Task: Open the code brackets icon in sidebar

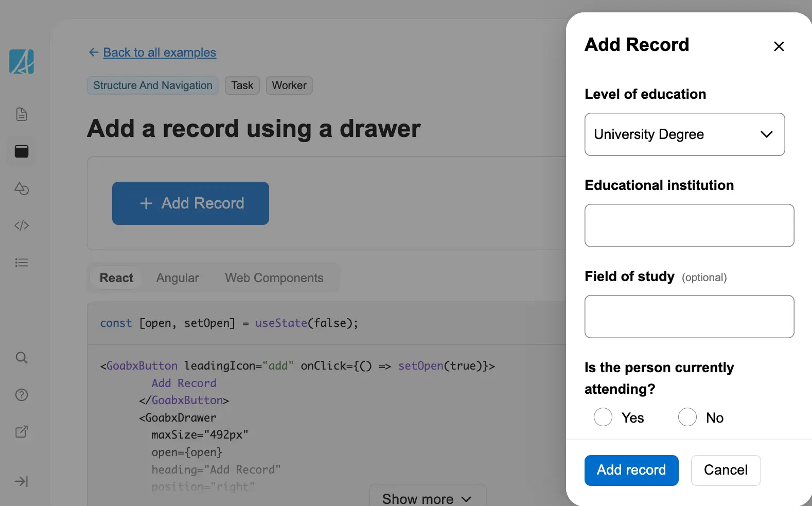Action: (x=22, y=225)
